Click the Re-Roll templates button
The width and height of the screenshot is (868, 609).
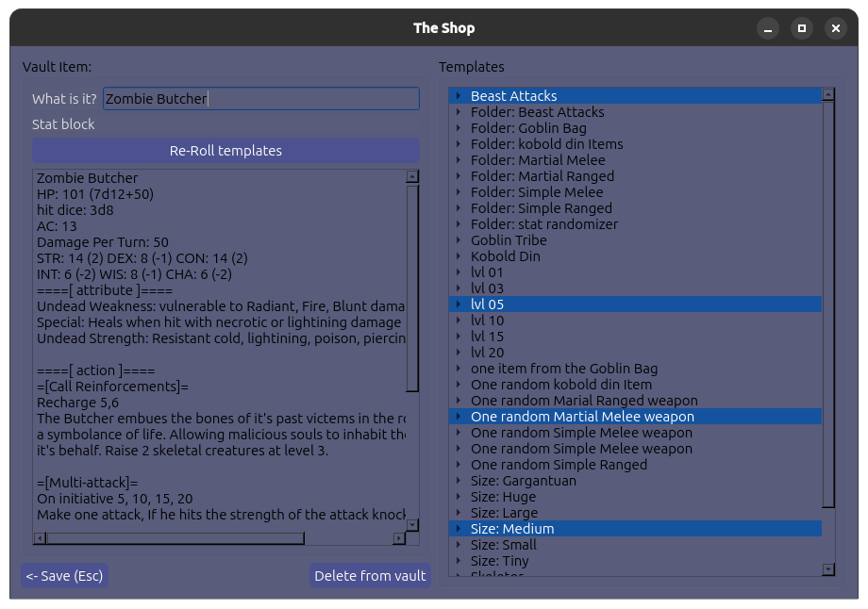(x=225, y=151)
